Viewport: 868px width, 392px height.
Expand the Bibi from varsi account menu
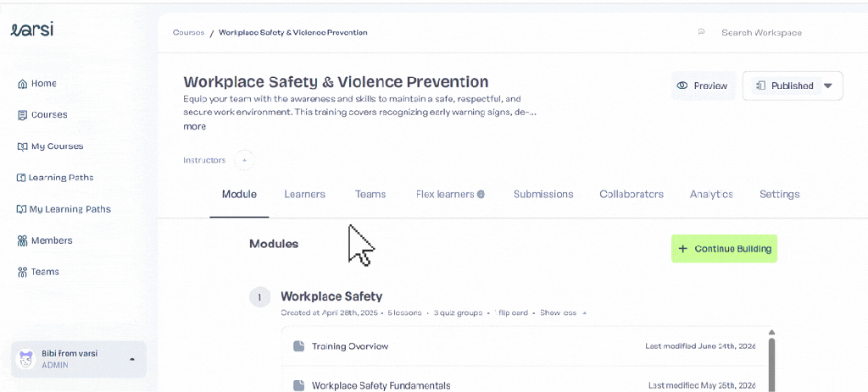131,359
